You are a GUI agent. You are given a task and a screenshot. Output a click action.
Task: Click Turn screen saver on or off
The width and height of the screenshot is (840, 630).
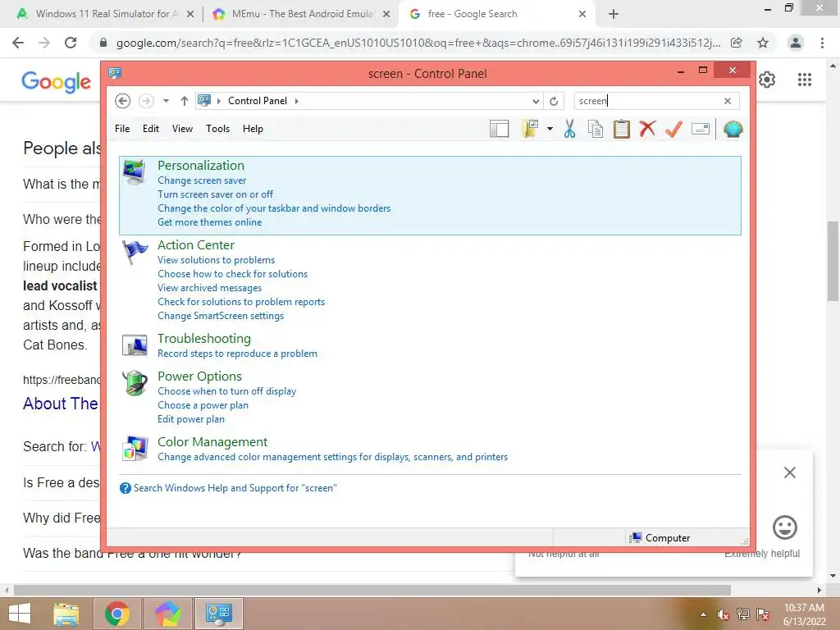click(216, 194)
